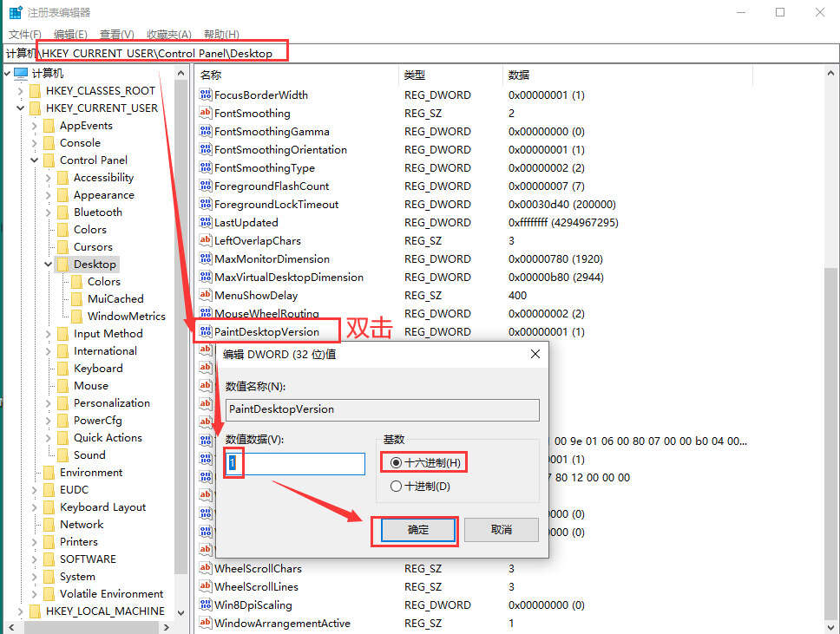
Task: Open the 编辑(E) menu
Action: point(70,35)
